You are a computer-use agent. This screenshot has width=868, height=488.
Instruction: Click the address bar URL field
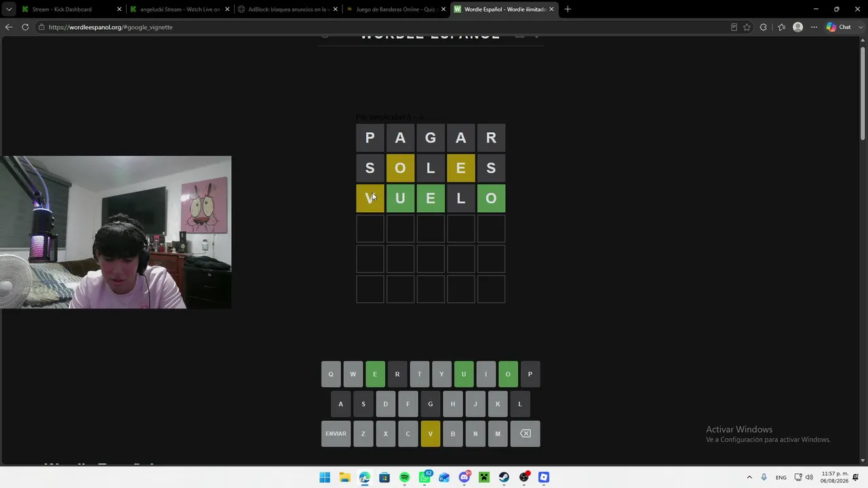point(380,27)
